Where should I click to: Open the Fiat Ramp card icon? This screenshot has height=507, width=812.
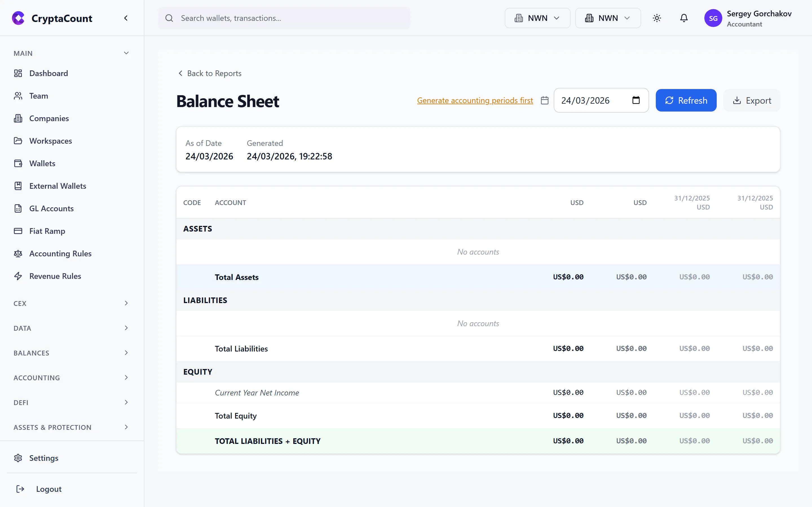18,231
